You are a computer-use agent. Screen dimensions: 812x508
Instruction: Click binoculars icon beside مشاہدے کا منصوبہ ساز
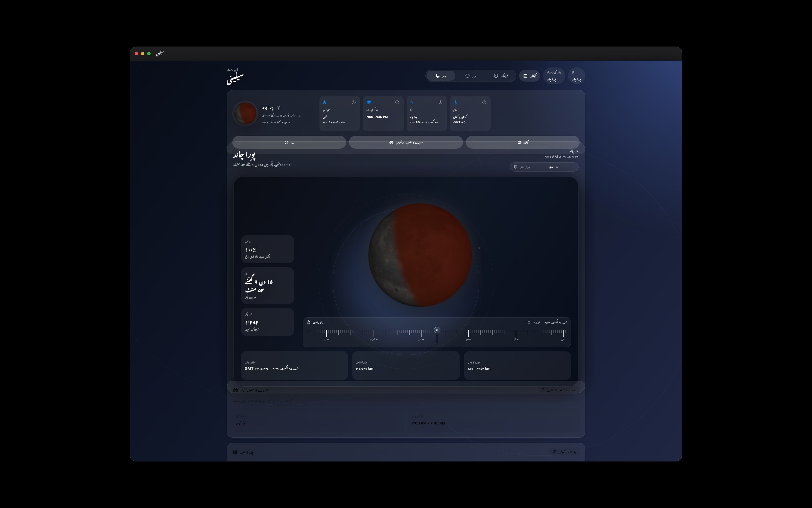235,390
